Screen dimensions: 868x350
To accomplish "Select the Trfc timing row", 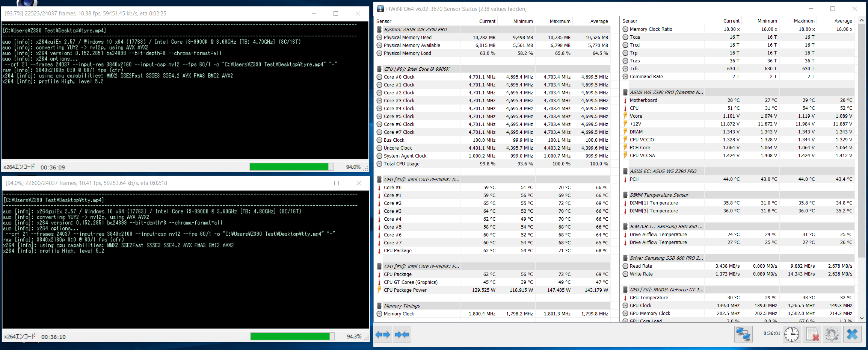I will 738,68.
